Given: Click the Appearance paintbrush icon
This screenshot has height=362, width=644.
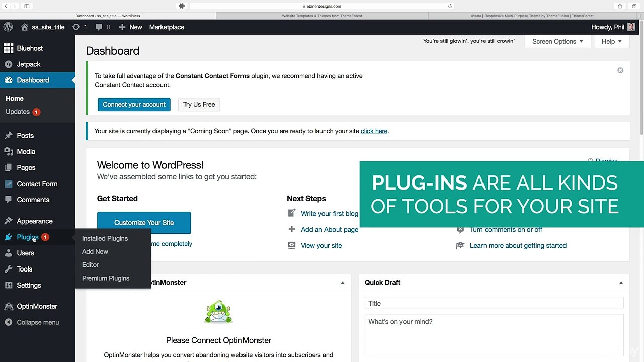Looking at the screenshot, I should tap(9, 221).
